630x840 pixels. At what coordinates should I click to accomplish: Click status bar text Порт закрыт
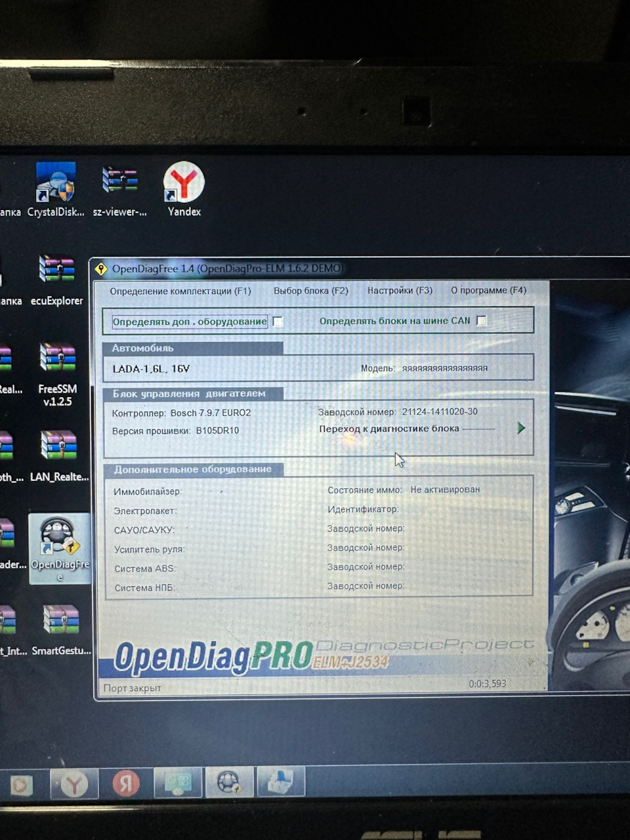(132, 688)
